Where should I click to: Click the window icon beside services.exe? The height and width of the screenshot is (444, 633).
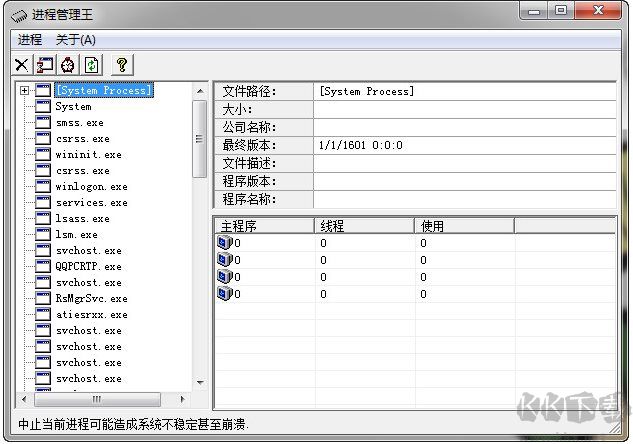pos(43,202)
